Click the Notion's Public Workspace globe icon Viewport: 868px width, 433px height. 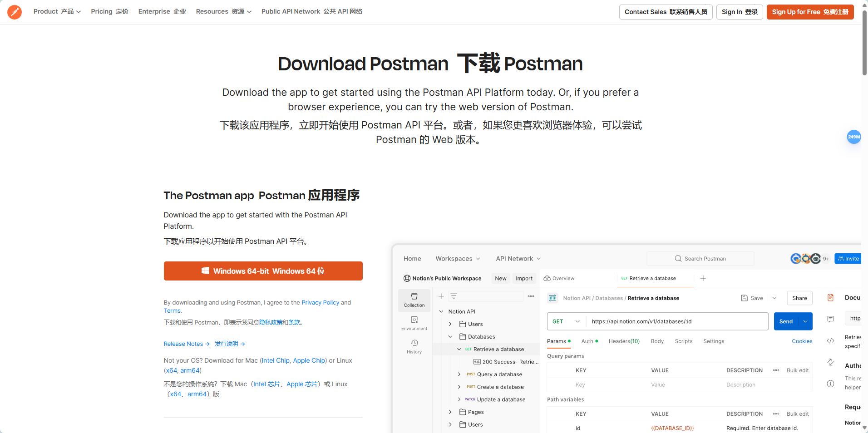(x=407, y=278)
